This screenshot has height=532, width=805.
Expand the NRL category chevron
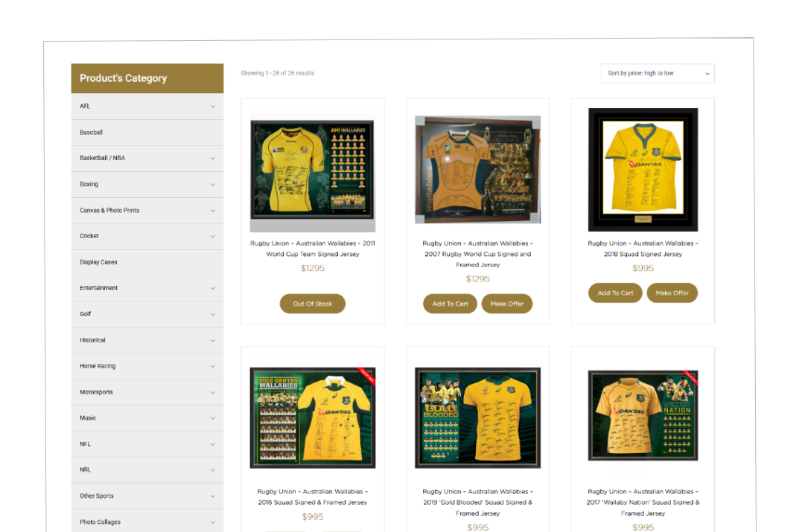pos(212,470)
